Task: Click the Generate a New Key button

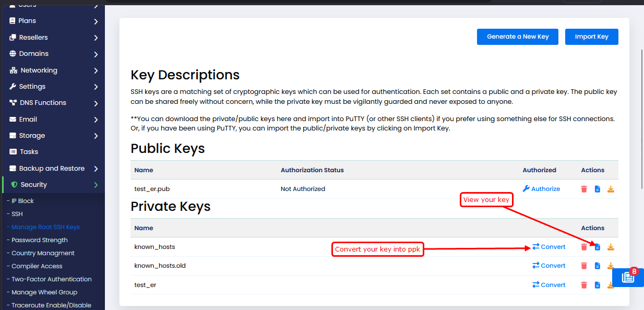Action: click(x=518, y=37)
